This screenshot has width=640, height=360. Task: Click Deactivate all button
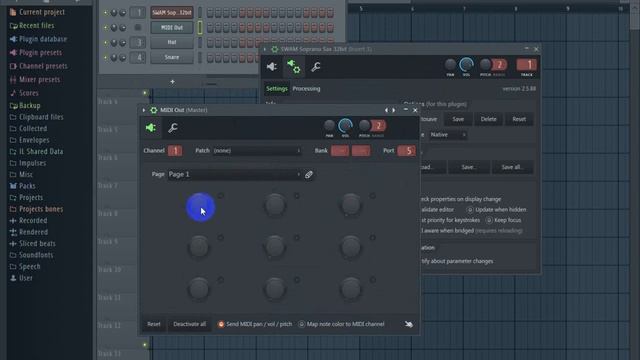click(189, 324)
